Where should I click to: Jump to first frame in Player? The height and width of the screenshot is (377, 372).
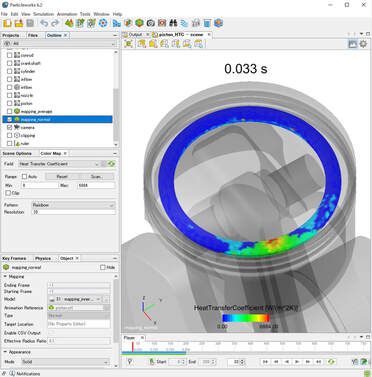click(265, 362)
